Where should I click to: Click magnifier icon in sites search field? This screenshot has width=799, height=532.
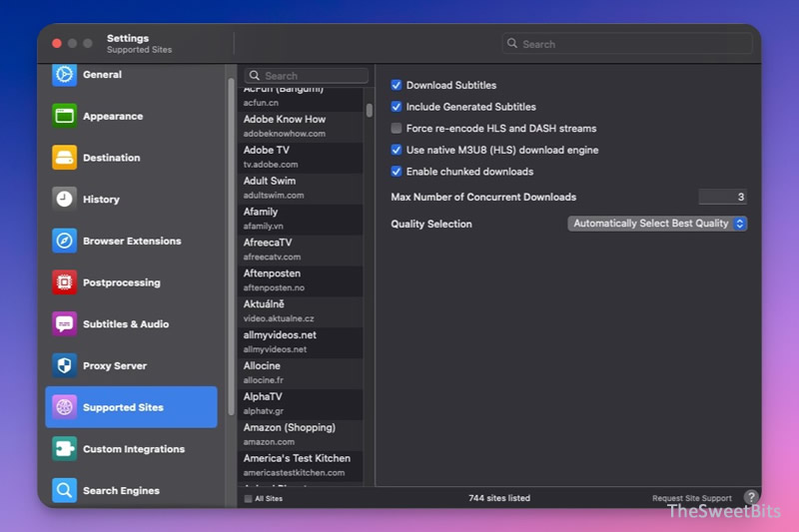[x=255, y=76]
